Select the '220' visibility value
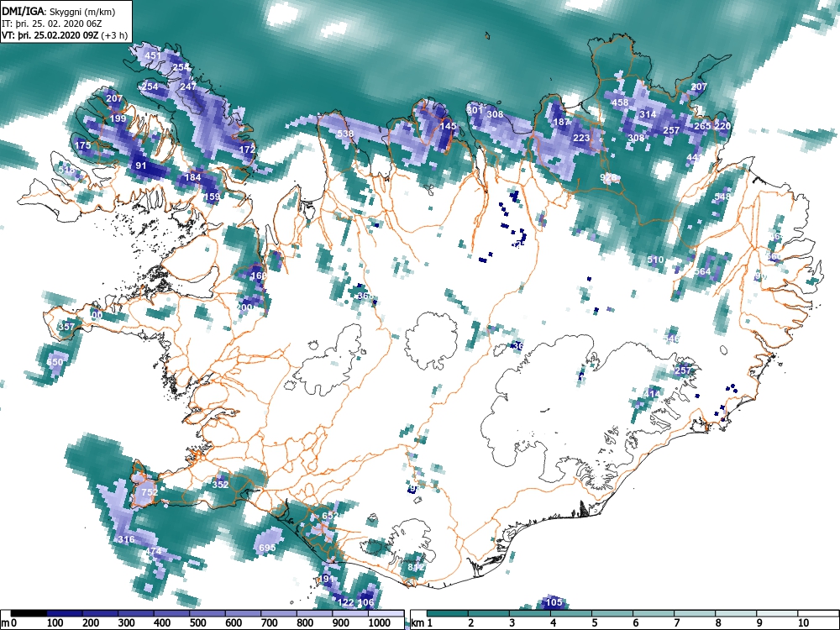This screenshot has height=630, width=840. [x=722, y=126]
